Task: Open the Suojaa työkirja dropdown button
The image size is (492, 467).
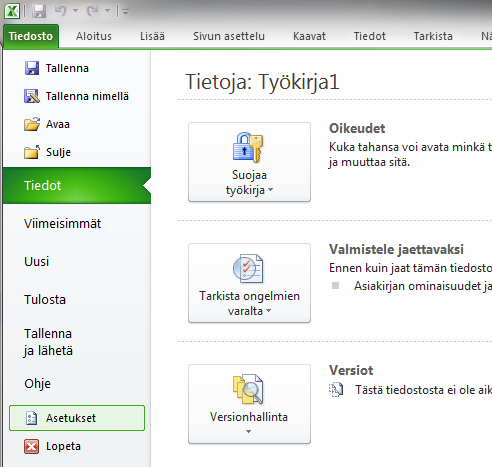Action: (x=249, y=162)
